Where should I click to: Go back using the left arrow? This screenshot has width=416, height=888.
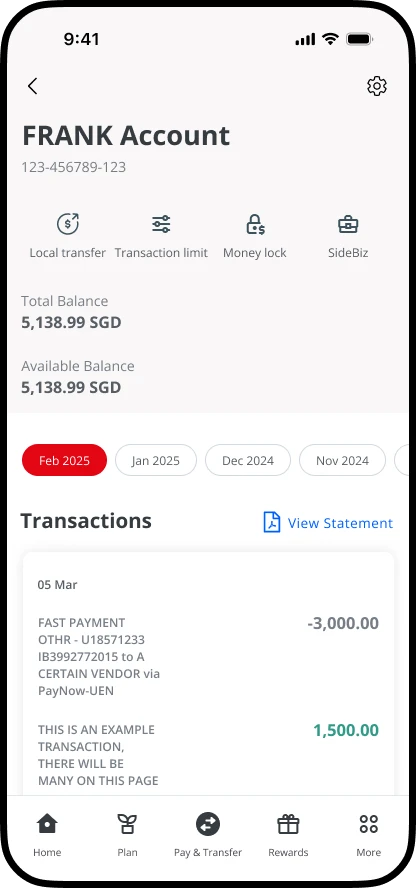pyautogui.click(x=32, y=86)
